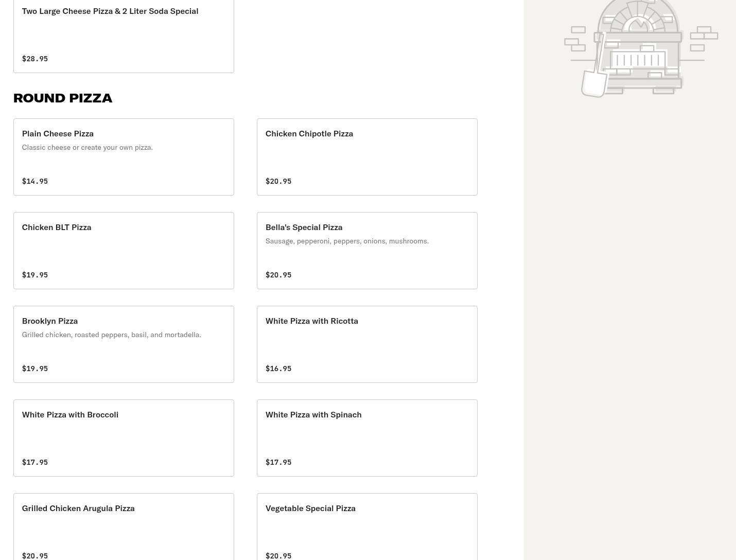
Task: Click the "Grilled chicken, roasted peppers, basil, and mortadella." text
Action: 112,335
